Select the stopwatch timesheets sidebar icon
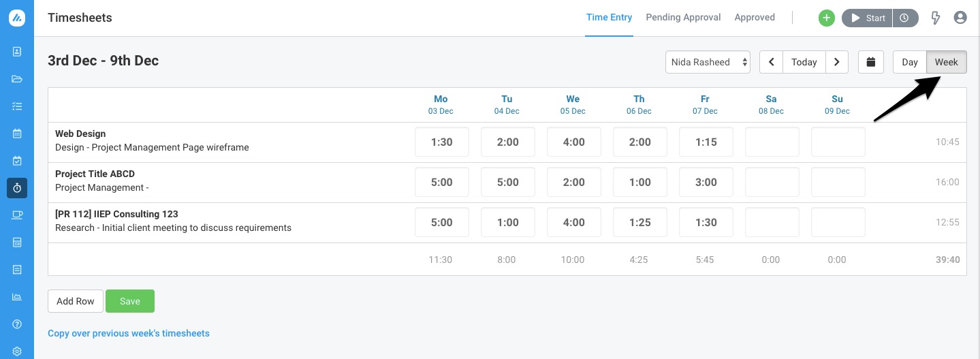 [17, 188]
